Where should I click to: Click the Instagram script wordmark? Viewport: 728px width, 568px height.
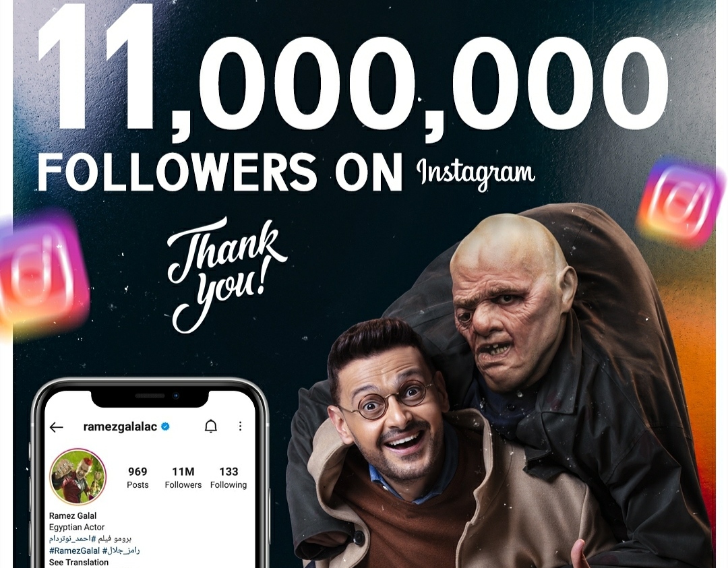[475, 173]
